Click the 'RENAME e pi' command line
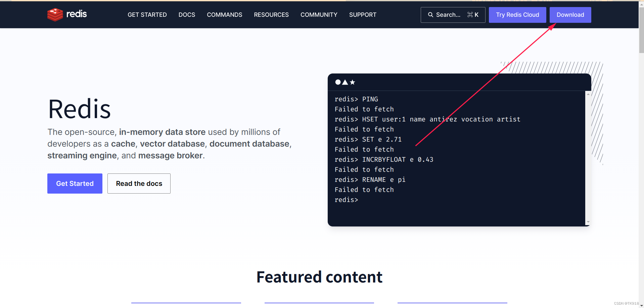The height and width of the screenshot is (308, 644). click(370, 180)
